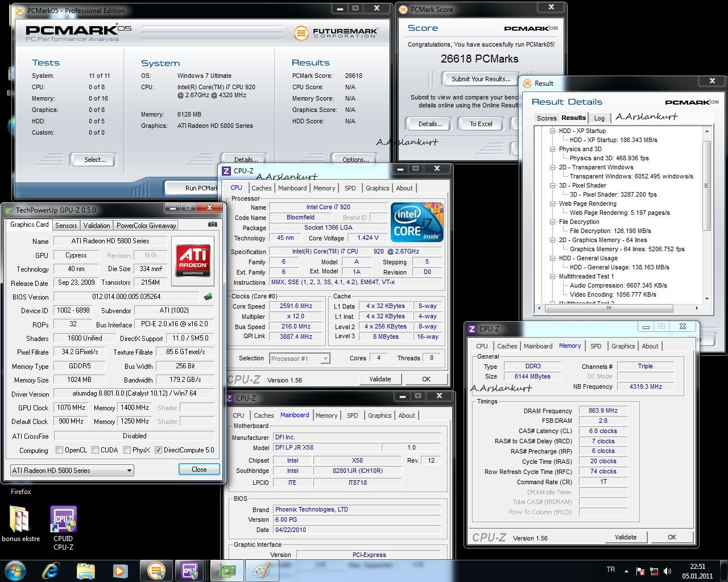Collapse the 2D - Transparent Windows node

tap(552, 167)
